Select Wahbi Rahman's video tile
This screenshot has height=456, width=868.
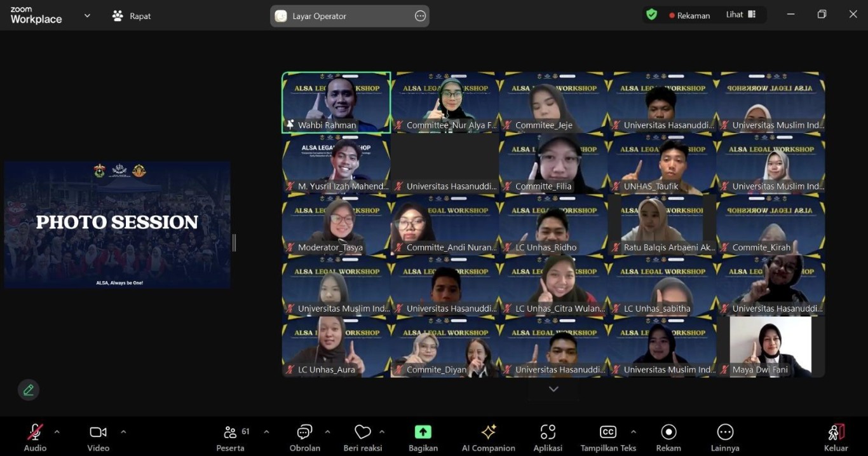point(336,102)
